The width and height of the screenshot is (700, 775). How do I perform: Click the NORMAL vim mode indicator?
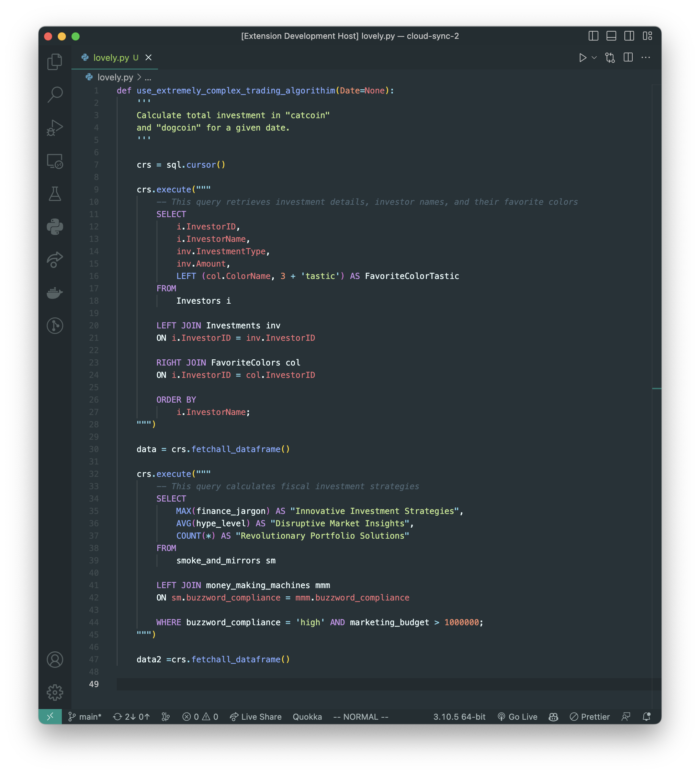360,717
